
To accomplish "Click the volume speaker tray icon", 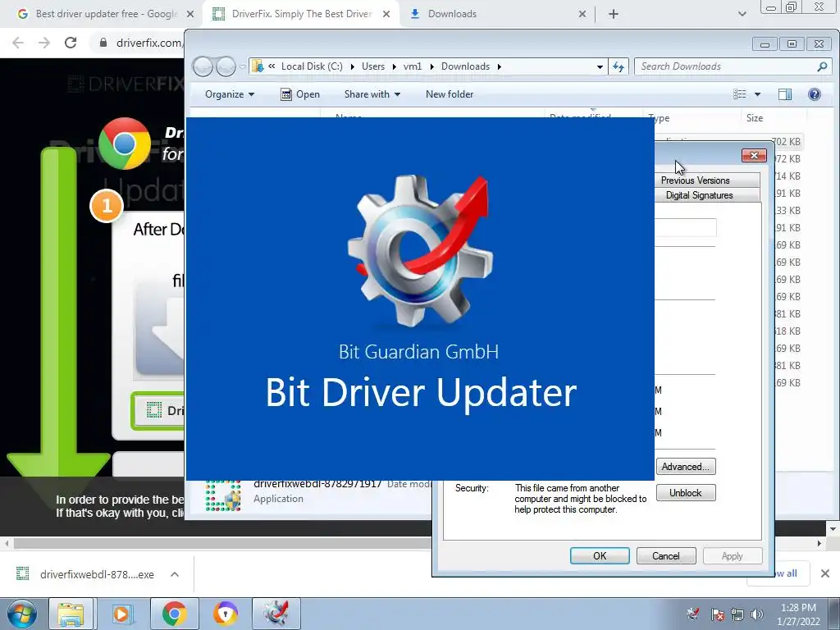I will pyautogui.click(x=757, y=614).
